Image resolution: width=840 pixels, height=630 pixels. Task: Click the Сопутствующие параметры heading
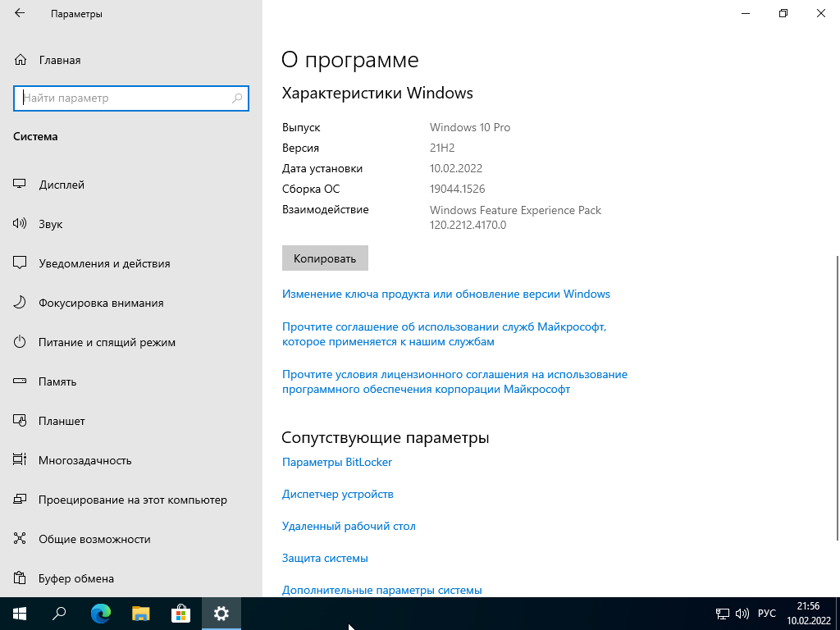[x=386, y=438]
